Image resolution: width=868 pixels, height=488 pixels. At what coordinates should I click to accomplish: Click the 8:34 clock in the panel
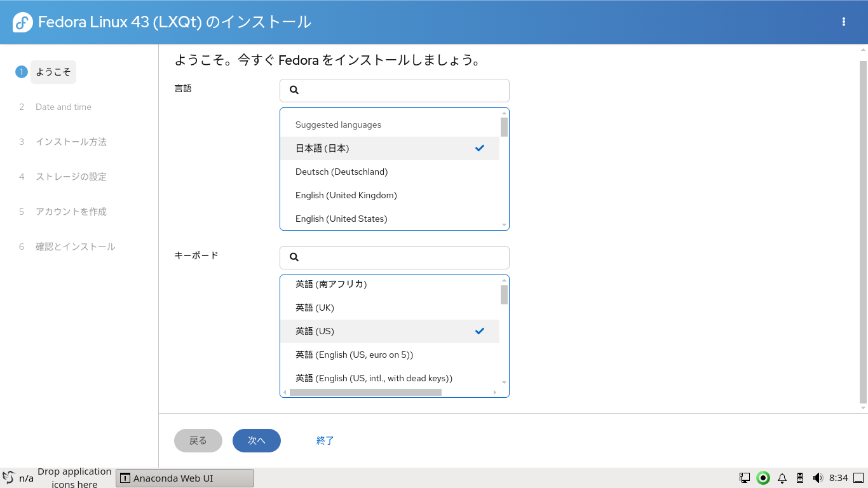[839, 478]
